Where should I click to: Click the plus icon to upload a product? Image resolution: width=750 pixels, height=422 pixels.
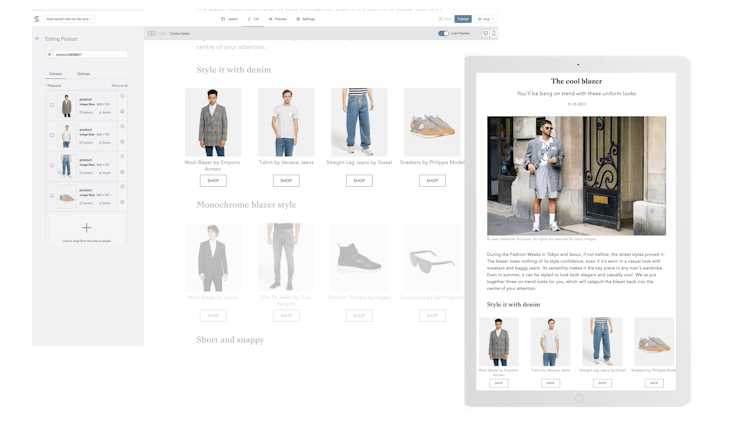click(x=86, y=228)
